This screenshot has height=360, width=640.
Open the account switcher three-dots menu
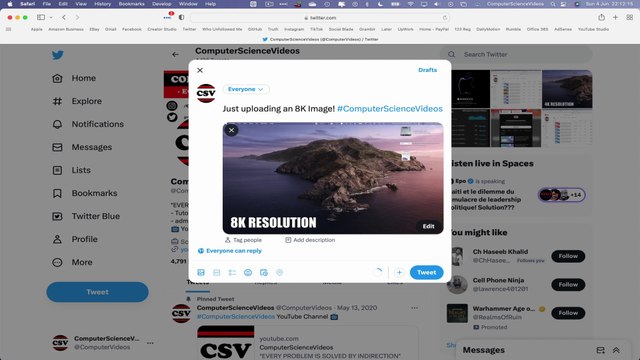click(x=150, y=343)
